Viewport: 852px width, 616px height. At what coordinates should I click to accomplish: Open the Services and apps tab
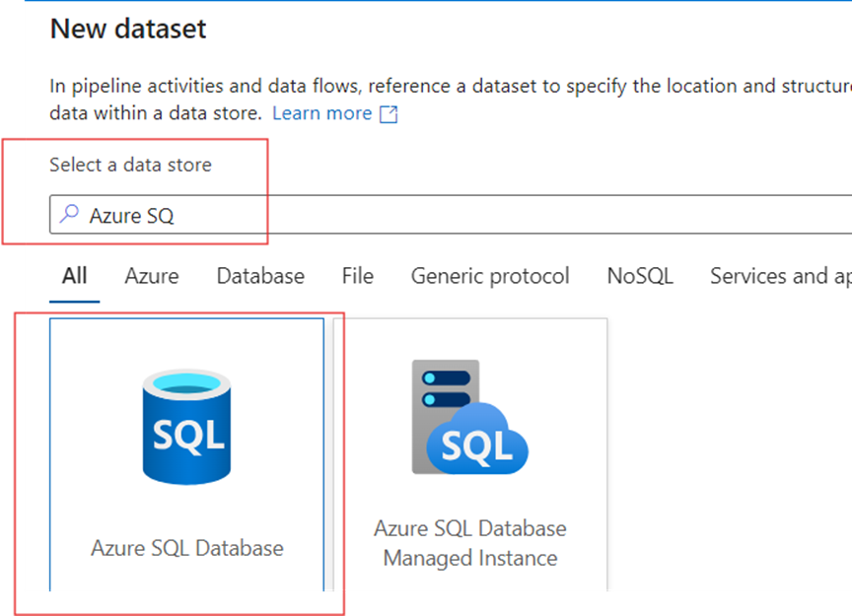[x=779, y=276]
